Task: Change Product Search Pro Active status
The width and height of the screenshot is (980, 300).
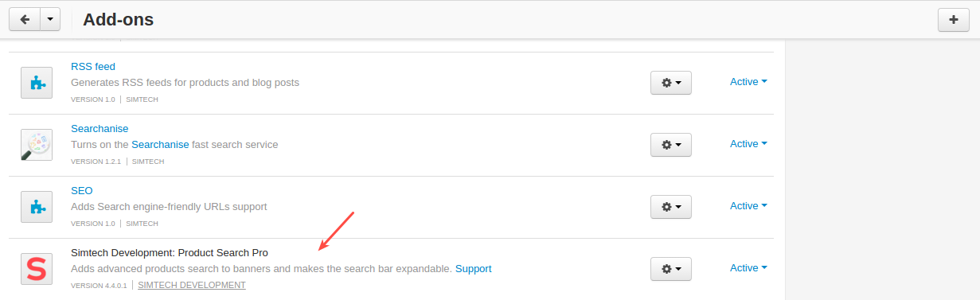Action: pyautogui.click(x=748, y=267)
